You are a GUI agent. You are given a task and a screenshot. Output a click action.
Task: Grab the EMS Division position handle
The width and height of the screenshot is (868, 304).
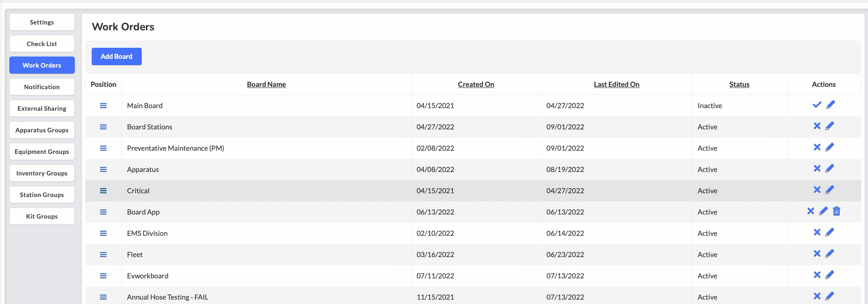point(103,233)
